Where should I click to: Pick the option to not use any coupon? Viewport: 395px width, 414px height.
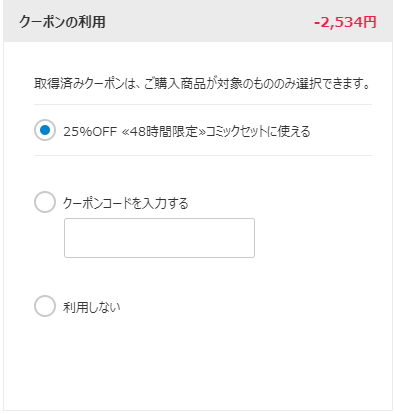45,306
